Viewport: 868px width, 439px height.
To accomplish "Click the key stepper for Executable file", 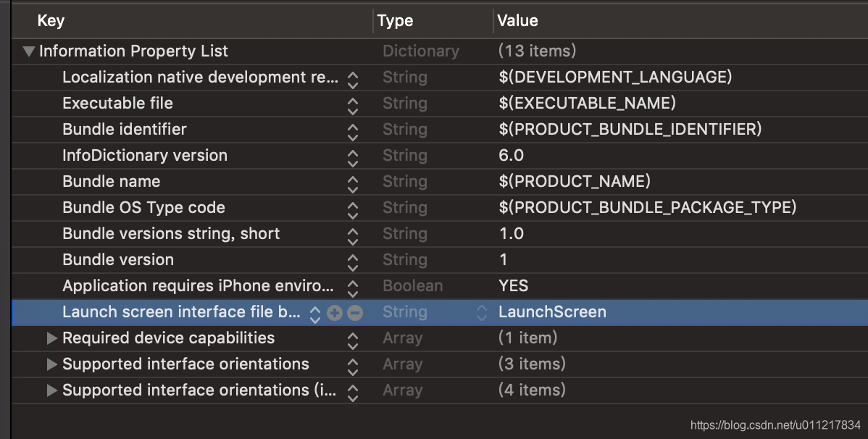I will click(352, 104).
